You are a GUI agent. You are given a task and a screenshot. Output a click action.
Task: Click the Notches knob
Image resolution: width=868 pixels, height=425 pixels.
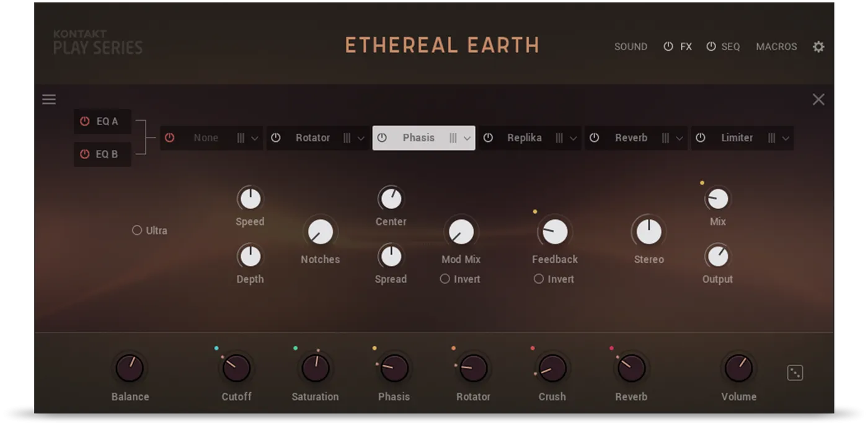pos(321,232)
